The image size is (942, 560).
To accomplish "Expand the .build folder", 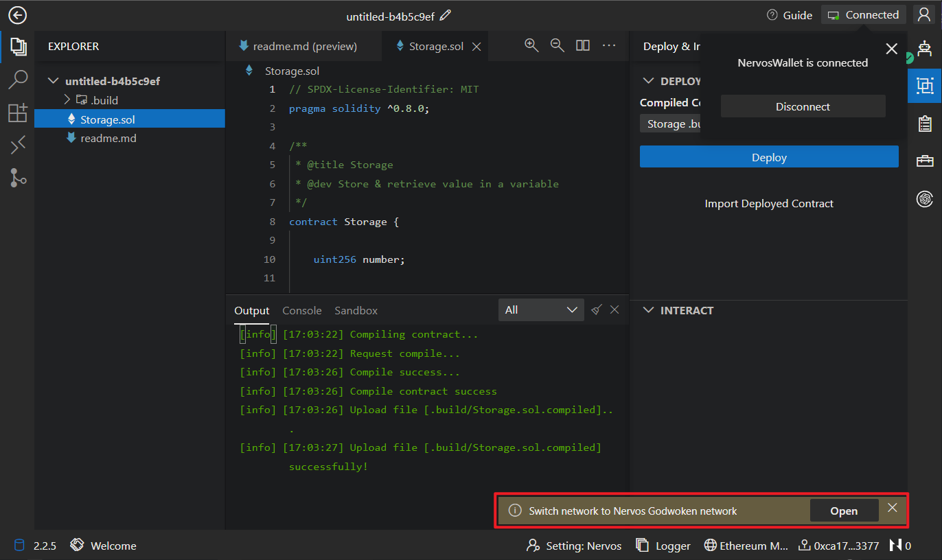I will (x=67, y=100).
